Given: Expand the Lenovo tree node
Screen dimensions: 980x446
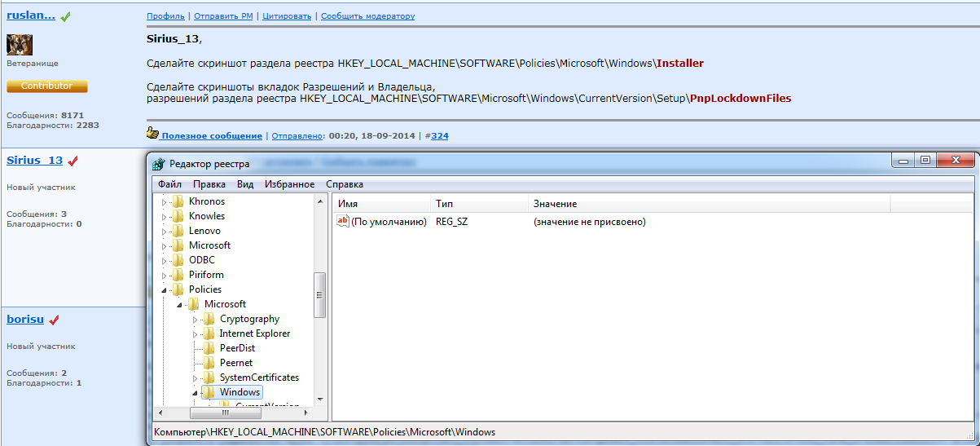Looking at the screenshot, I should 164,232.
